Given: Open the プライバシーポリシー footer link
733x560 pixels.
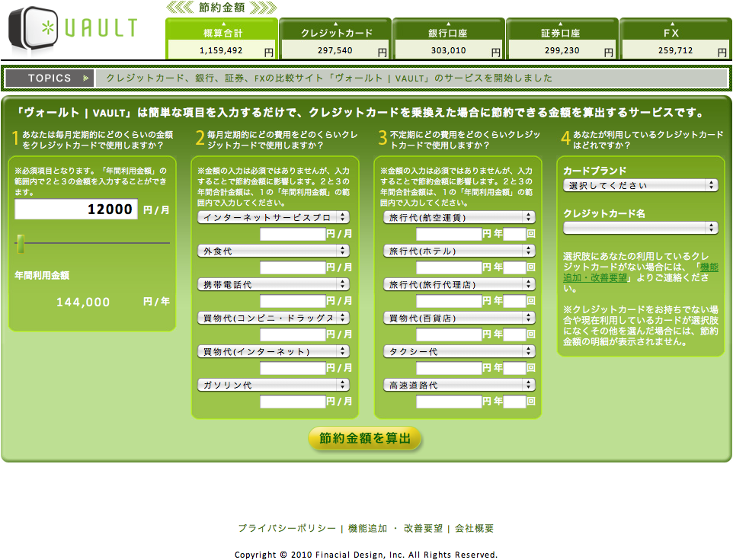Looking at the screenshot, I should click(286, 529).
